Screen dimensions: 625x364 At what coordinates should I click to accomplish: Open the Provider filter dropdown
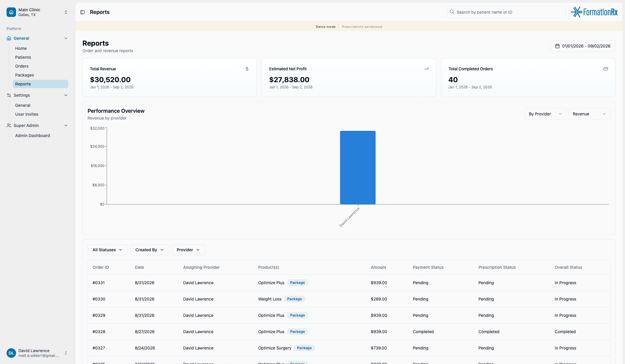(188, 250)
